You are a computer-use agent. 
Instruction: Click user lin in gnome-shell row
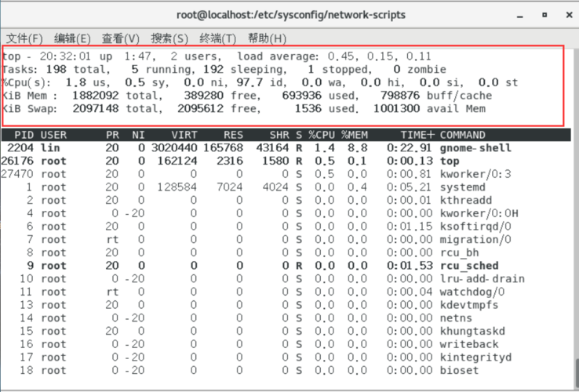point(50,148)
